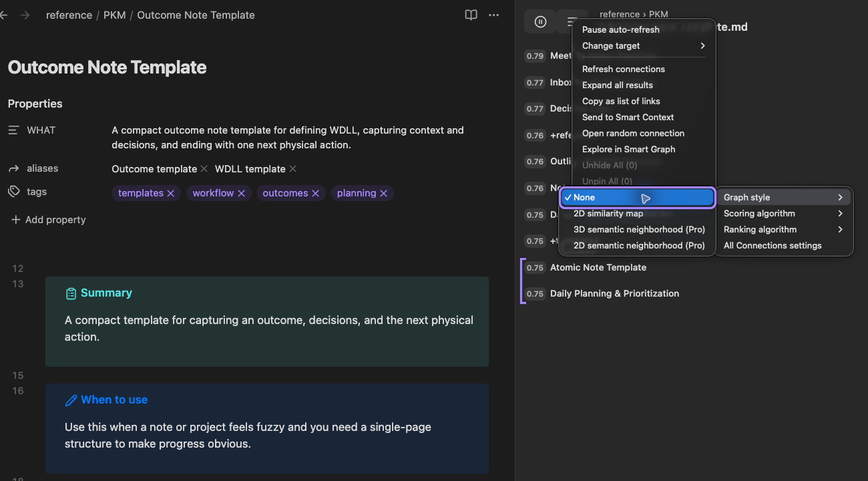Click the WHAT property text icon
The height and width of the screenshot is (481, 868).
coord(14,130)
